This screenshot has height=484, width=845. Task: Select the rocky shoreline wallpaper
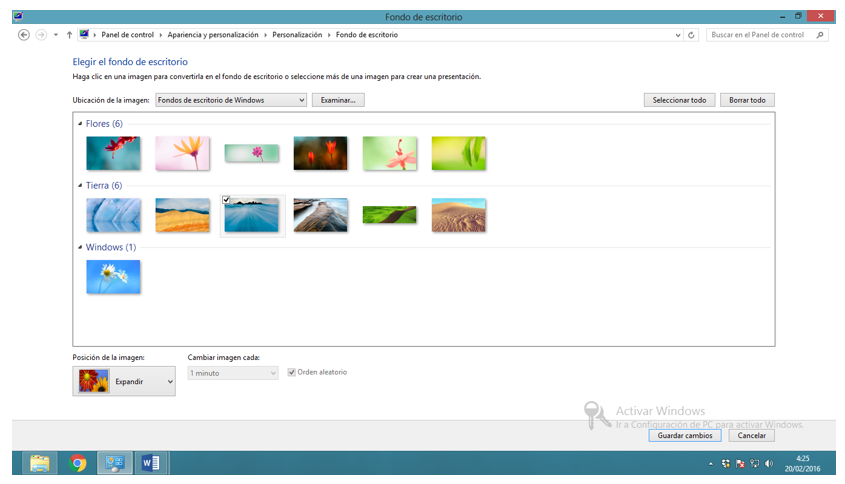pyautogui.click(x=320, y=215)
